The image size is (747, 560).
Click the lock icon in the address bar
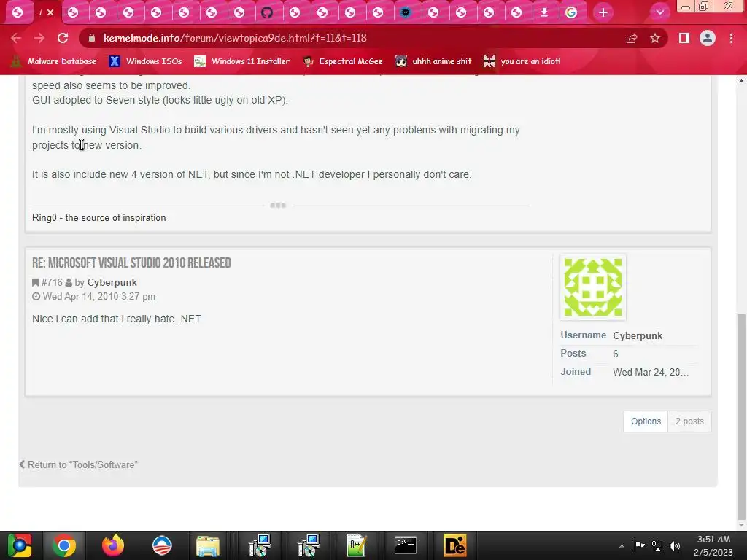pos(92,38)
